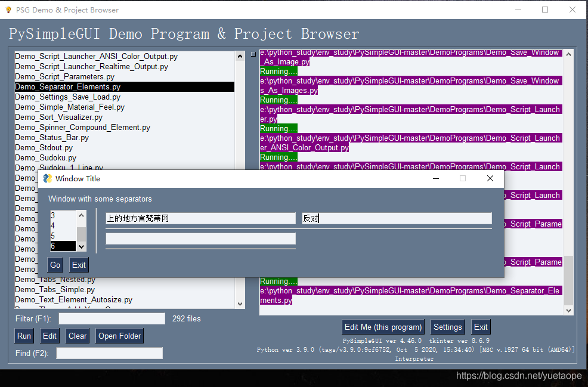
Task: Focus the Filter (F1) input field
Action: [112, 319]
